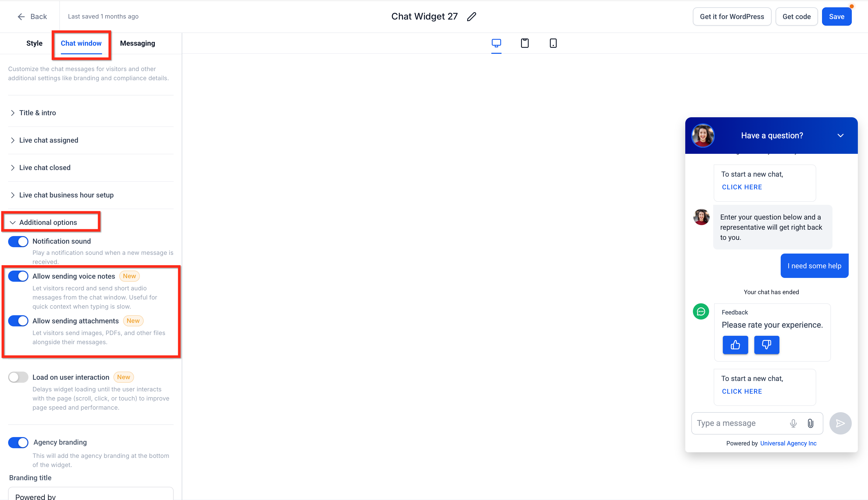Click the paperclip attachment icon

coord(810,423)
